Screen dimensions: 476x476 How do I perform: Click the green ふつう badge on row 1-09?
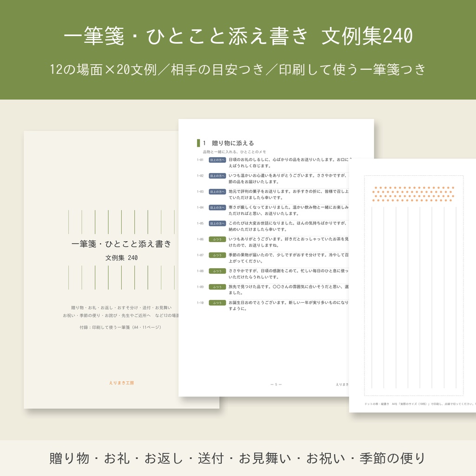coord(218,287)
